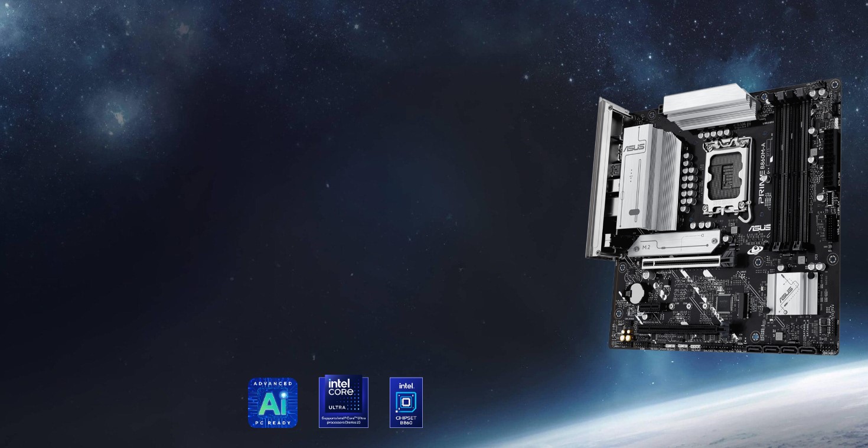Click the silver rear I/O cover
This screenshot has width=868, height=448.
point(598,177)
